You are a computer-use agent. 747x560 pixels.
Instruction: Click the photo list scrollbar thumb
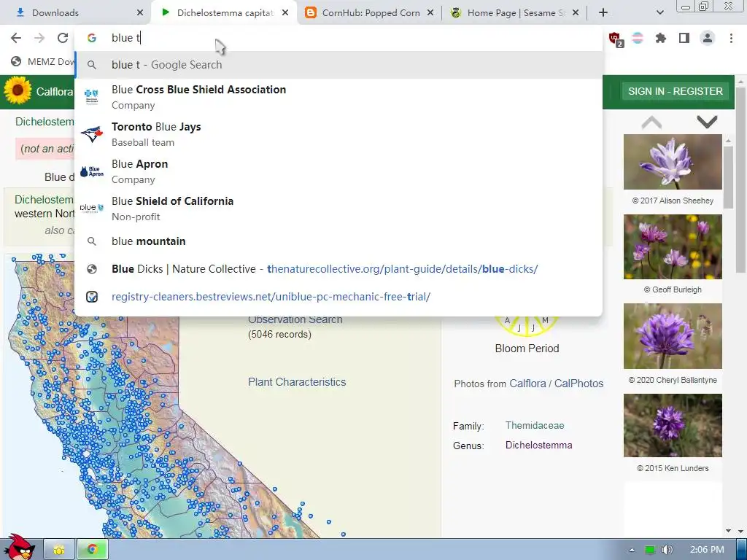coord(728,176)
